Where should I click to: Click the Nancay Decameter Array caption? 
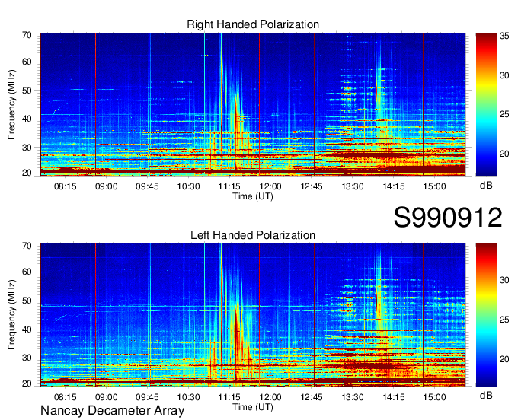112,410
